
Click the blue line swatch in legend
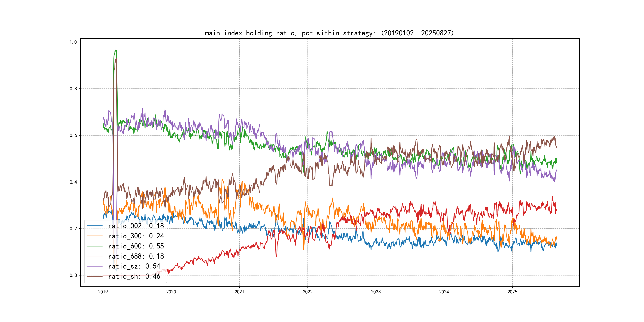click(95, 226)
